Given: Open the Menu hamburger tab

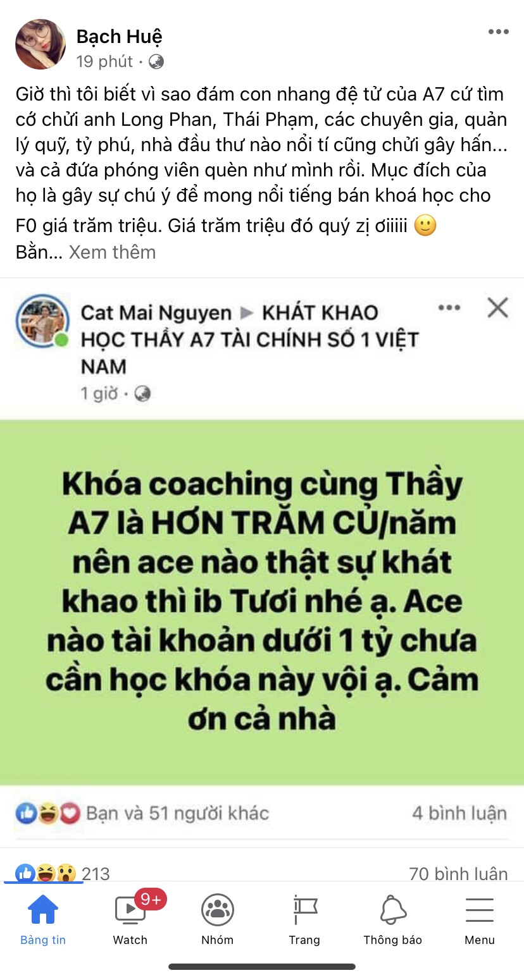Looking at the screenshot, I should click(480, 920).
